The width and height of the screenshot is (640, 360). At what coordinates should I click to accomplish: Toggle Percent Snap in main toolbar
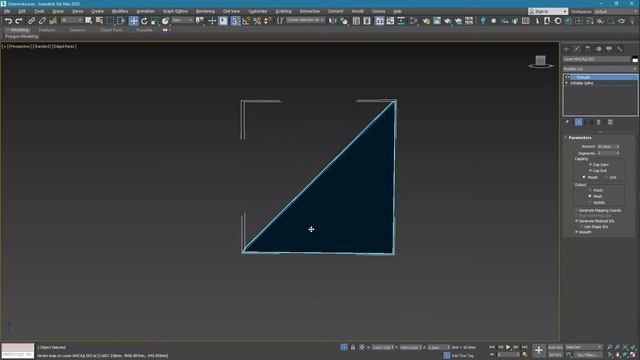[257, 21]
